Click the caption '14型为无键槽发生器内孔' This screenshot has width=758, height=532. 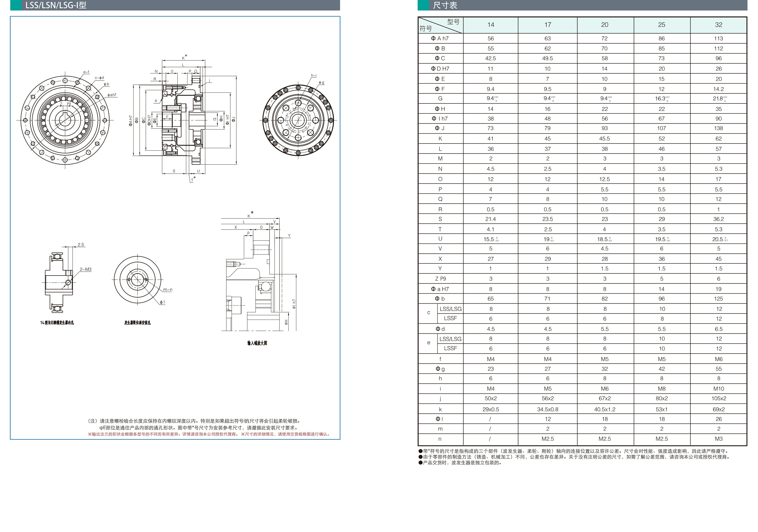pos(57,323)
